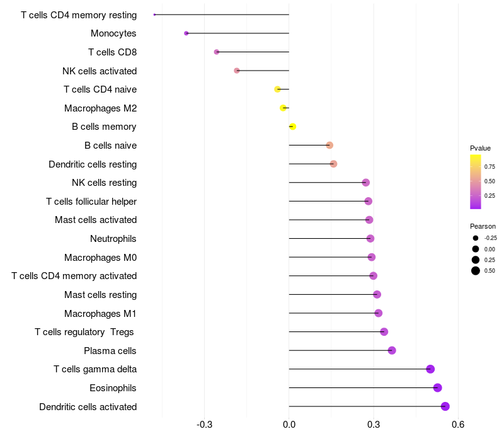Screen dimensions: 504x441
Task: Select the -0.25 Pearson legend circle
Action: tap(476, 238)
